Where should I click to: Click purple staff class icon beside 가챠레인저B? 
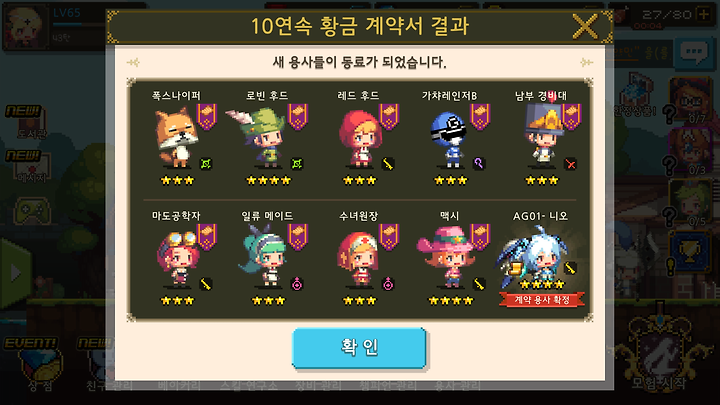pyautogui.click(x=478, y=163)
